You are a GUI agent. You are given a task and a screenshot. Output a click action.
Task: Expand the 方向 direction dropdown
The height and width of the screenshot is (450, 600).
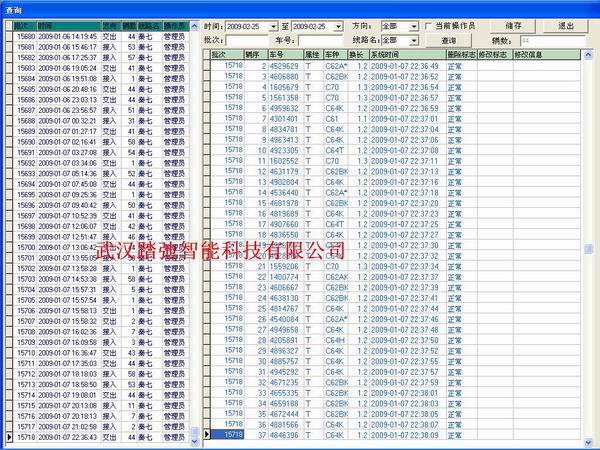[411, 24]
